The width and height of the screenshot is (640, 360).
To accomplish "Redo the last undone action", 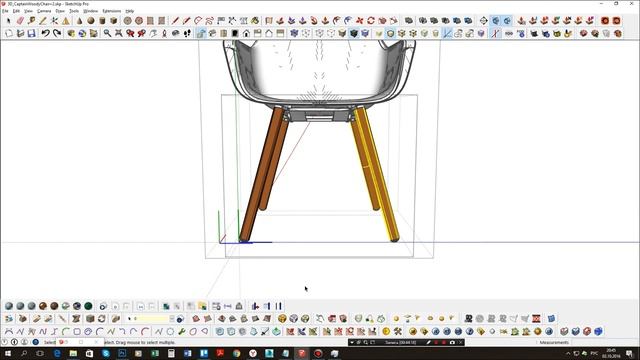I will [57, 33].
